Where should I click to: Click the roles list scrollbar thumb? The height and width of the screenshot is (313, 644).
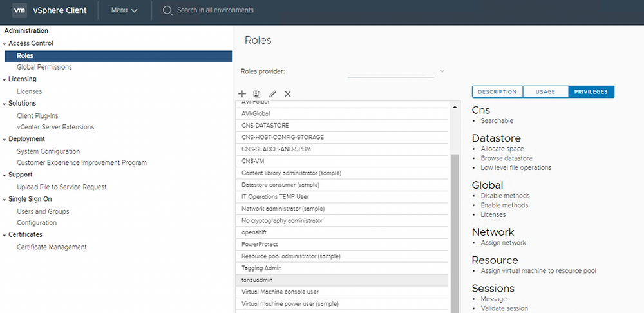455,234
